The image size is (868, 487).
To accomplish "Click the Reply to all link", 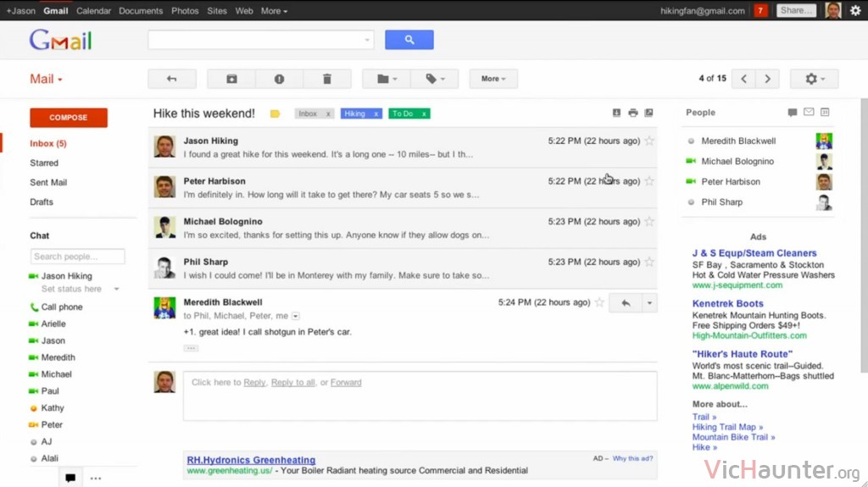I will pyautogui.click(x=292, y=383).
